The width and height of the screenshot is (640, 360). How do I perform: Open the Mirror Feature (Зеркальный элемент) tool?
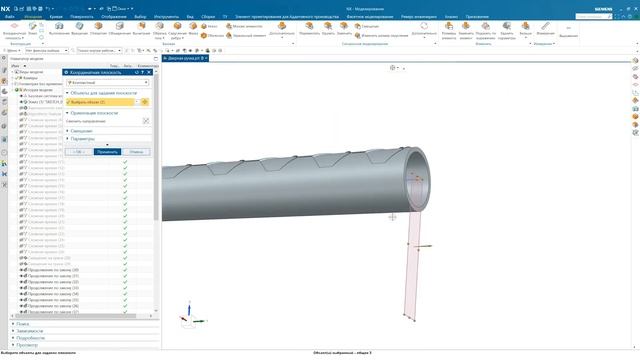tap(246, 36)
